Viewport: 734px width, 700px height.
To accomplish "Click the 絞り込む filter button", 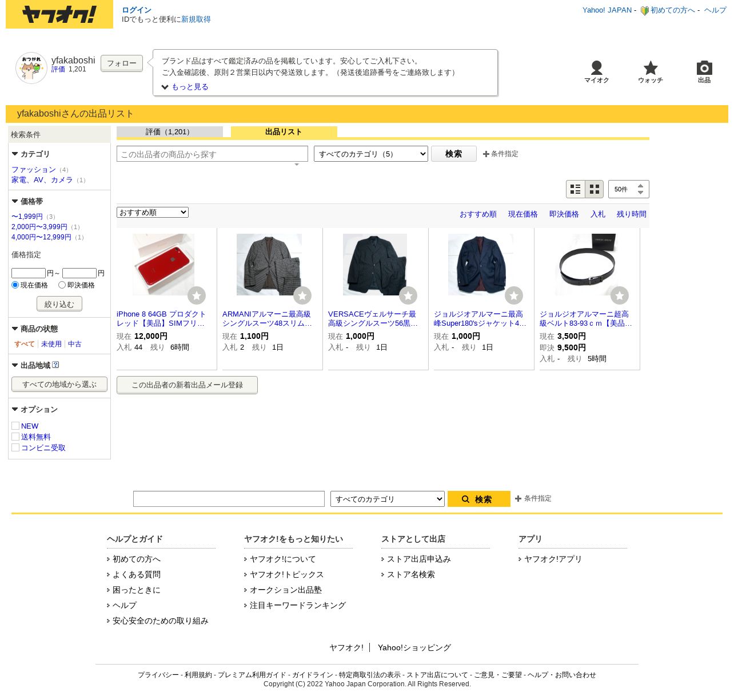I will [x=59, y=304].
